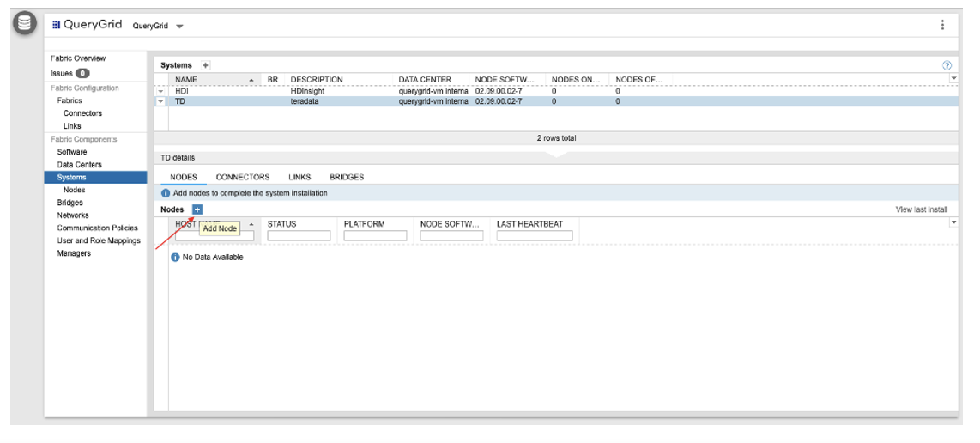Viewport: 980px width, 443px height.
Task: Click the DESCRIPTION column header
Action: pos(317,80)
